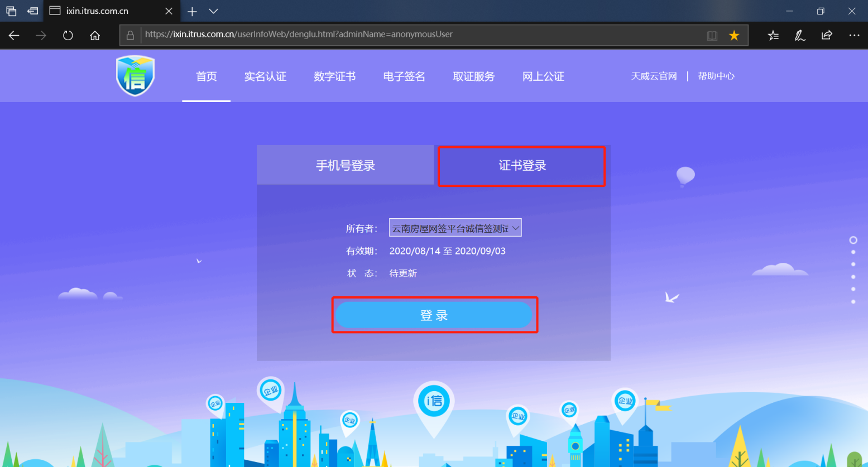Navigate back to previous page
868x467 pixels.
(14, 36)
